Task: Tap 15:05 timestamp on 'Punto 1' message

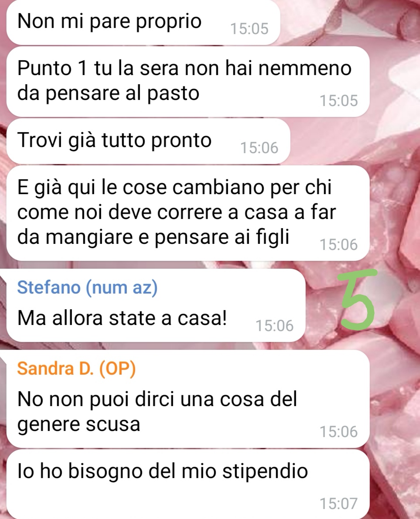Action: click(338, 101)
